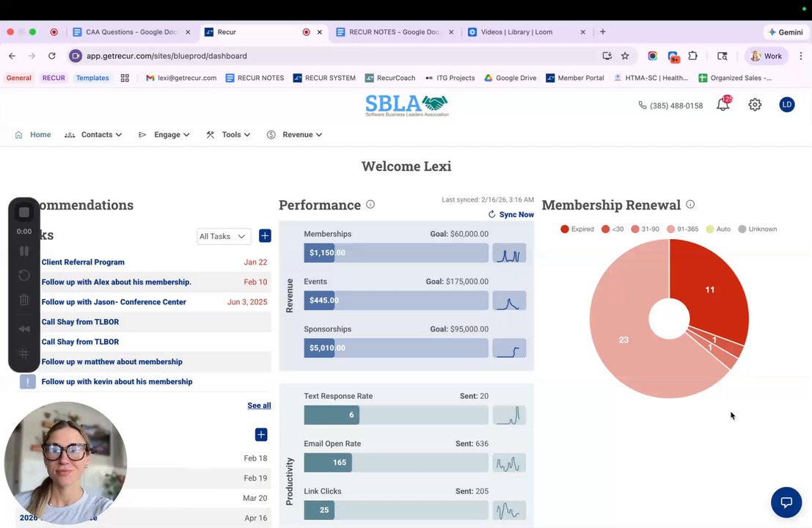Toggle the 91-365 legend entry
The width and height of the screenshot is (812, 528).
coord(683,229)
